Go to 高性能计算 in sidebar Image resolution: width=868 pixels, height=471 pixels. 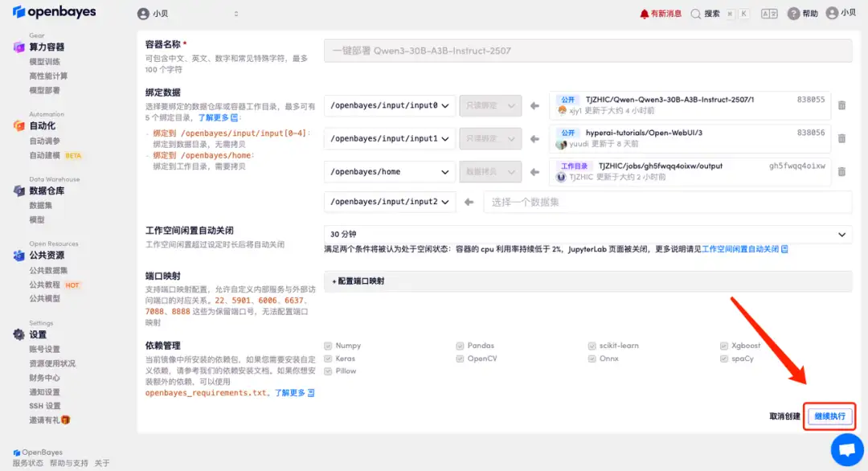coord(48,76)
